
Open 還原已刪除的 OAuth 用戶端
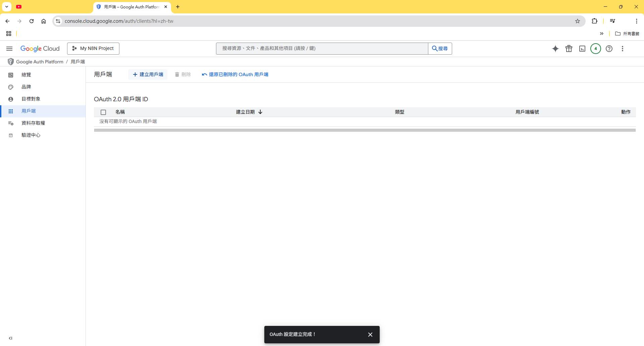tap(235, 74)
